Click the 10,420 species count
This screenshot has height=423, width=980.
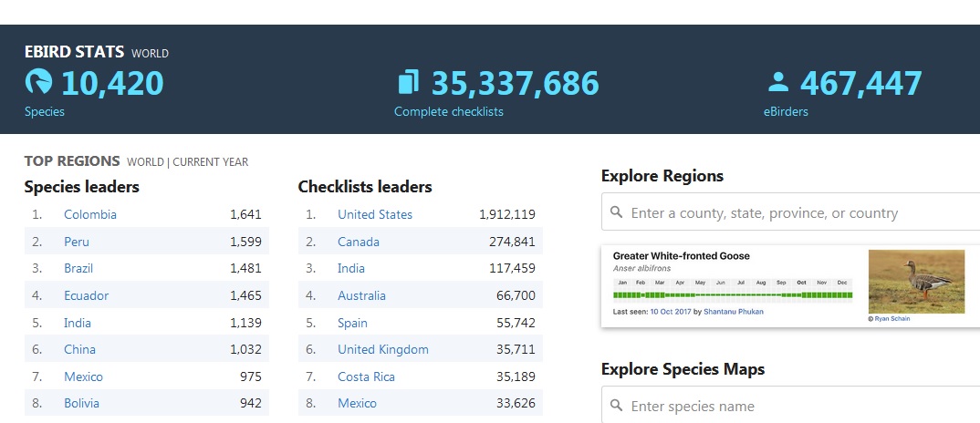(112, 83)
